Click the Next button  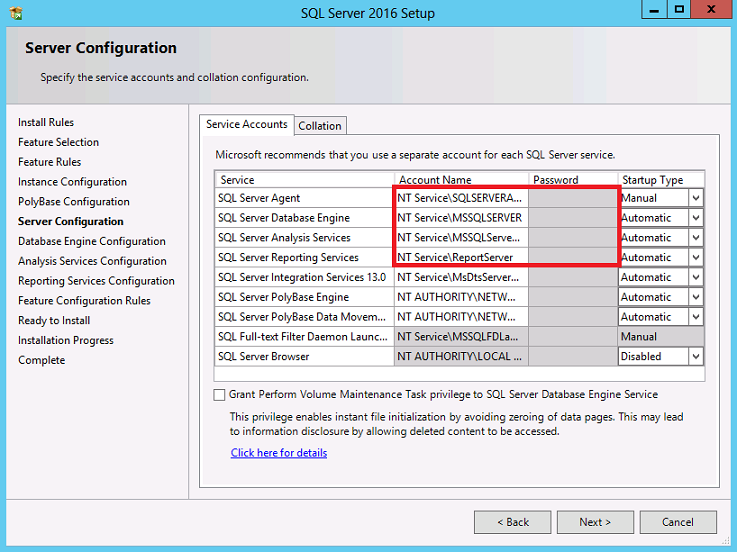point(595,522)
